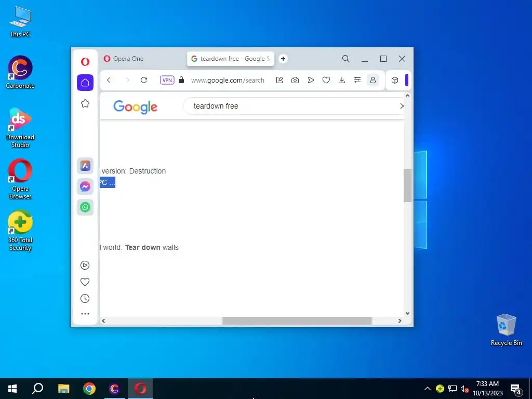Select the teardown free Google tab
Screen dimensions: 532x399
click(x=230, y=59)
